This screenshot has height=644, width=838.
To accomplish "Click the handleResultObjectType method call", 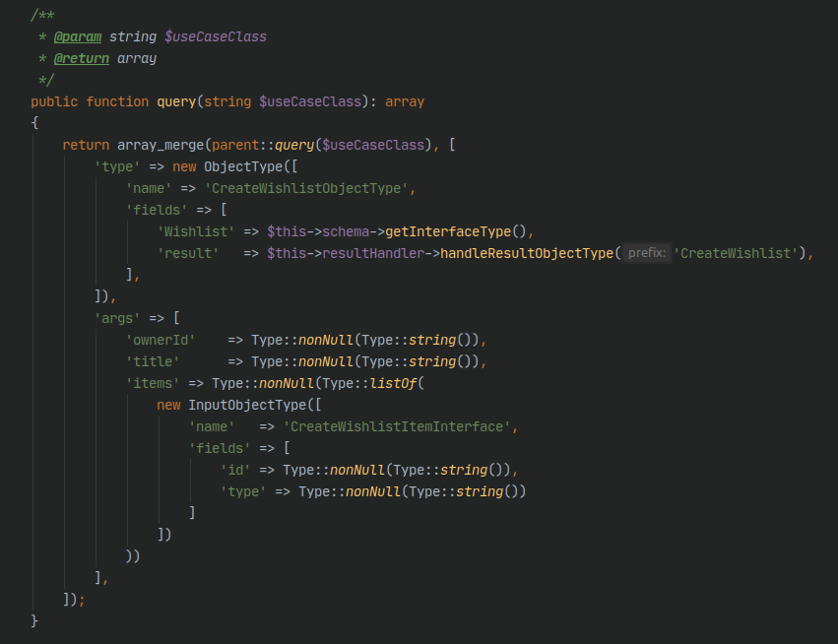I will (527, 253).
